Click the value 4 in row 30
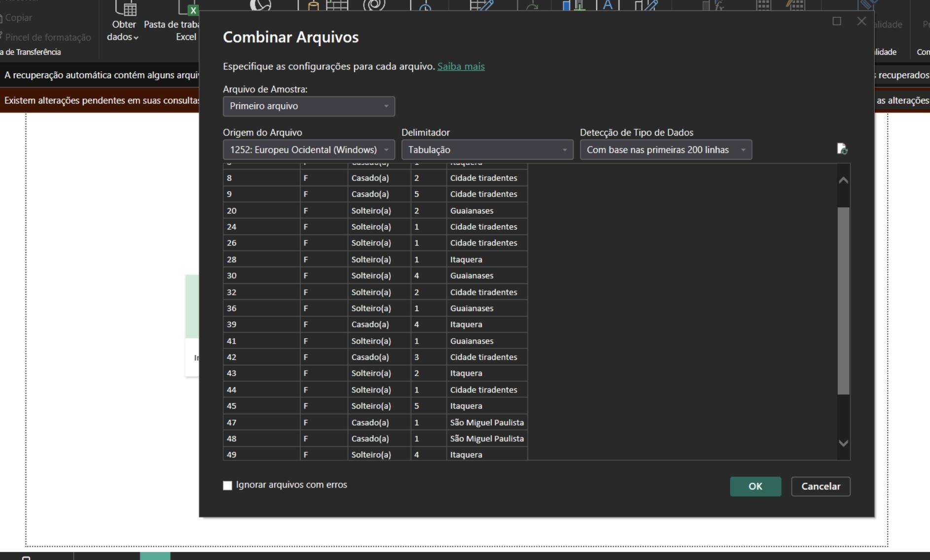Image resolution: width=930 pixels, height=560 pixels. [x=429, y=276]
